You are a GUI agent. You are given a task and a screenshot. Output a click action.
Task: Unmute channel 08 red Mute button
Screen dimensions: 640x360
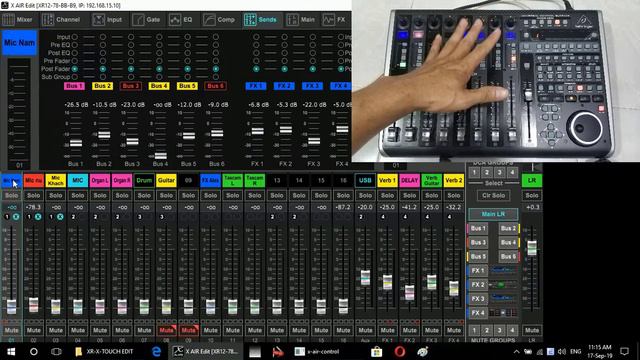(x=166, y=330)
